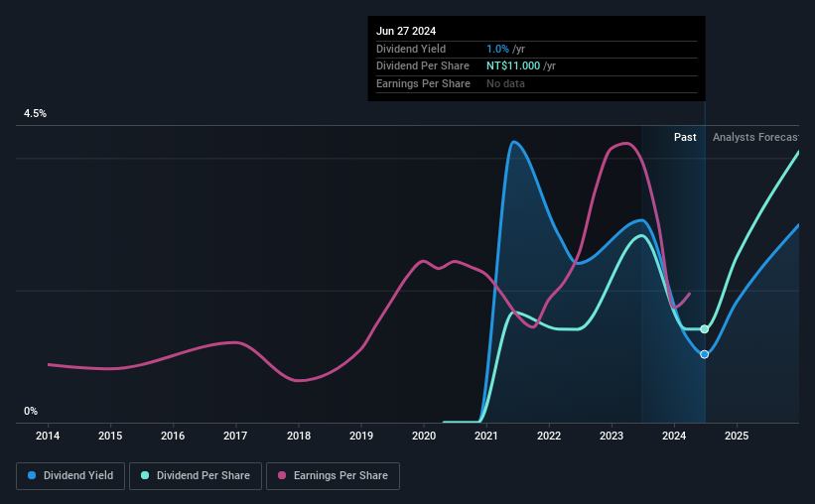This screenshot has width=815, height=504.
Task: Click the 2023 axis label
Action: click(611, 436)
